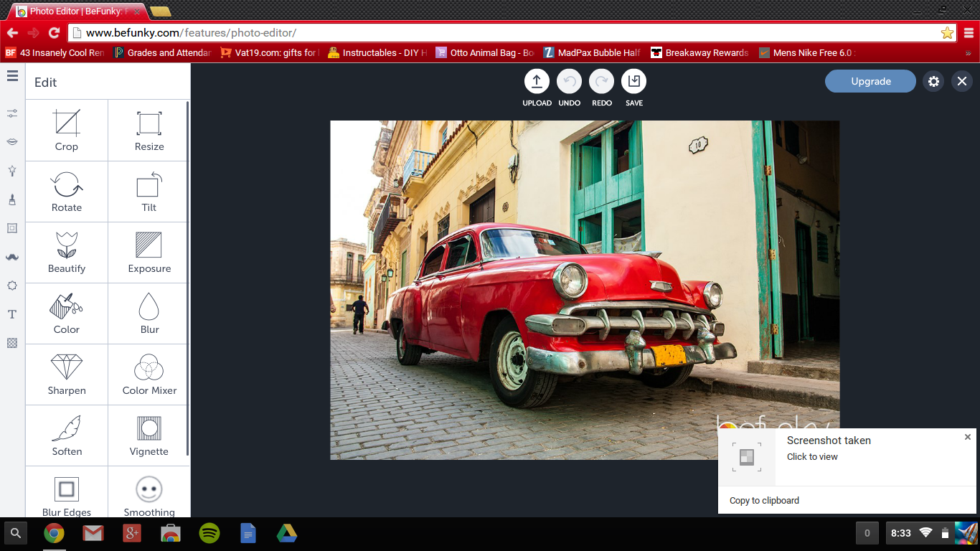Open the Tilt tool
This screenshot has height=551, width=980.
(x=149, y=192)
